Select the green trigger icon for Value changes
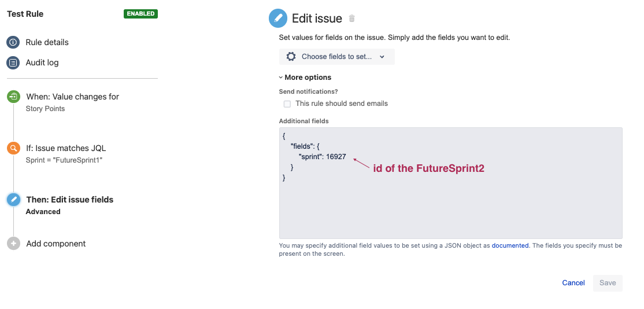The height and width of the screenshot is (309, 644). click(x=13, y=97)
